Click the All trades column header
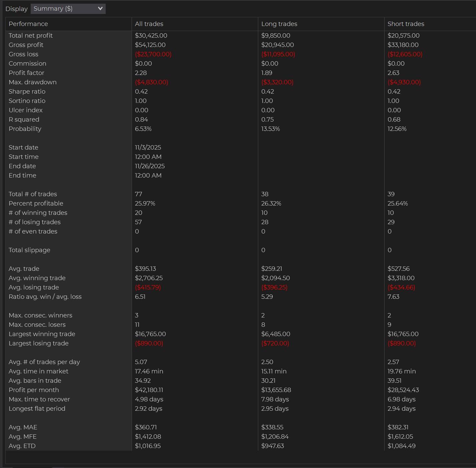Screen dimensions: 476x468 pos(149,24)
